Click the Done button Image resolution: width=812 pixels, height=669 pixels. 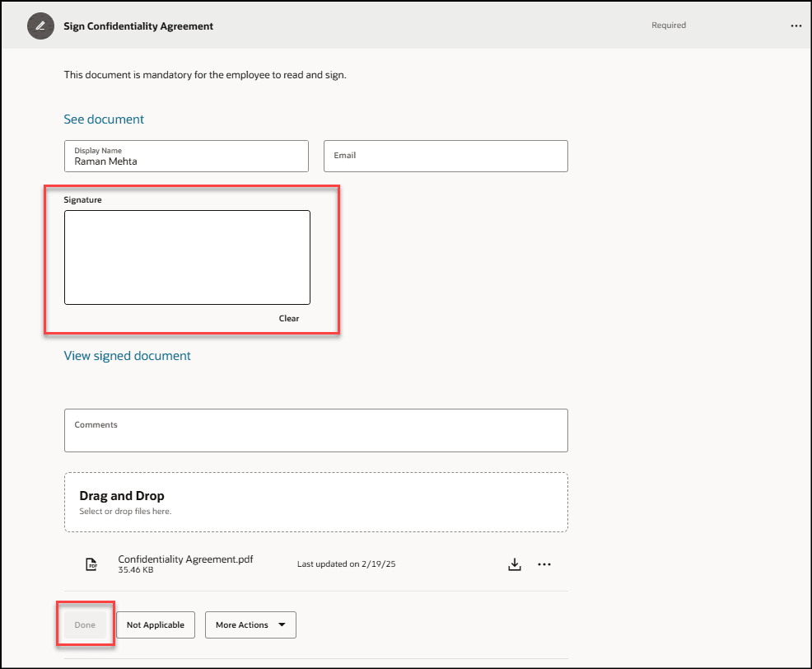(85, 625)
